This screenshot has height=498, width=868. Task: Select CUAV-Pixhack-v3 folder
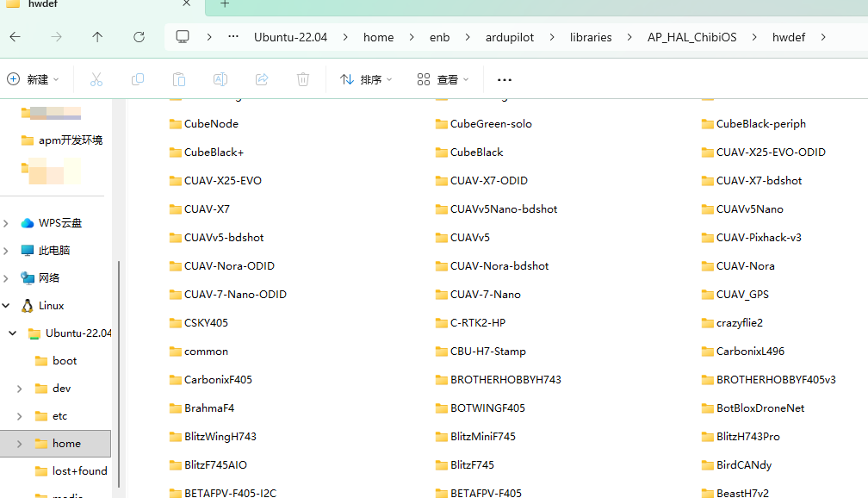(751, 238)
